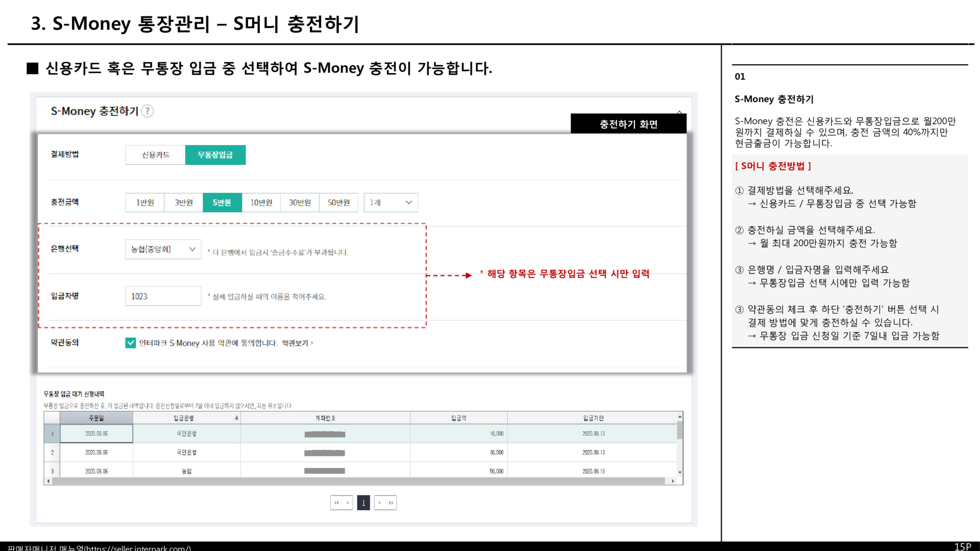Viewport: 980px width, 551px height.
Task: Select 신용카드 payment method
Action: (155, 155)
